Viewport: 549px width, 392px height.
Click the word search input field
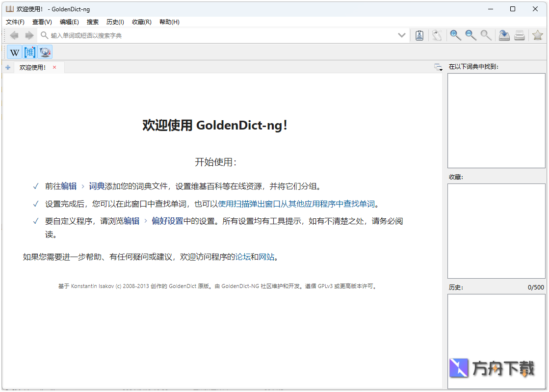coord(196,35)
